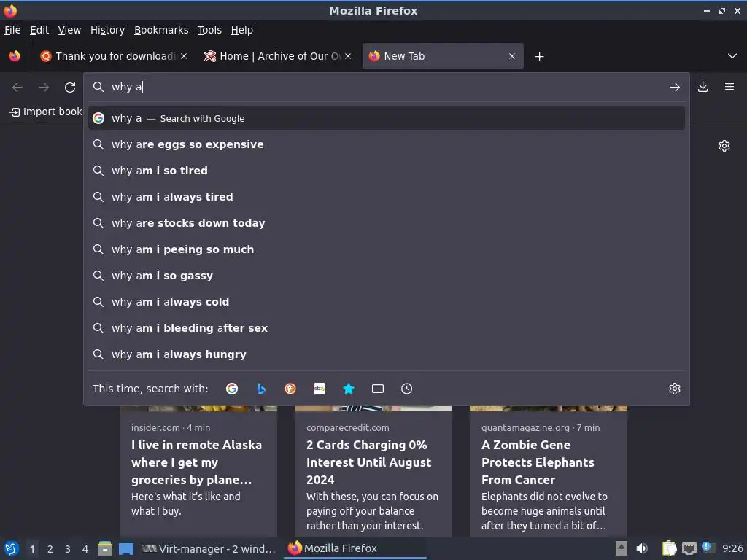747x560 pixels.
Task: Switch to 'Thank you for downloading' tab
Action: pyautogui.click(x=114, y=56)
